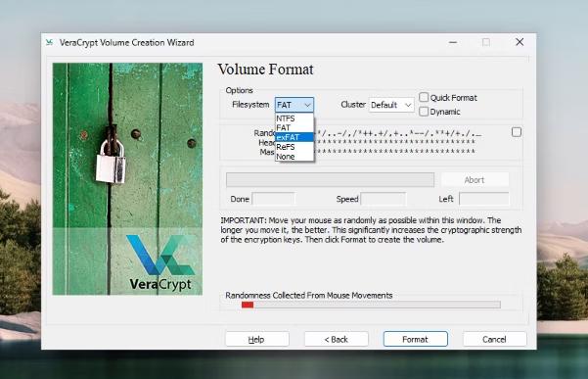
Task: Click the Done value field
Action: coord(273,199)
